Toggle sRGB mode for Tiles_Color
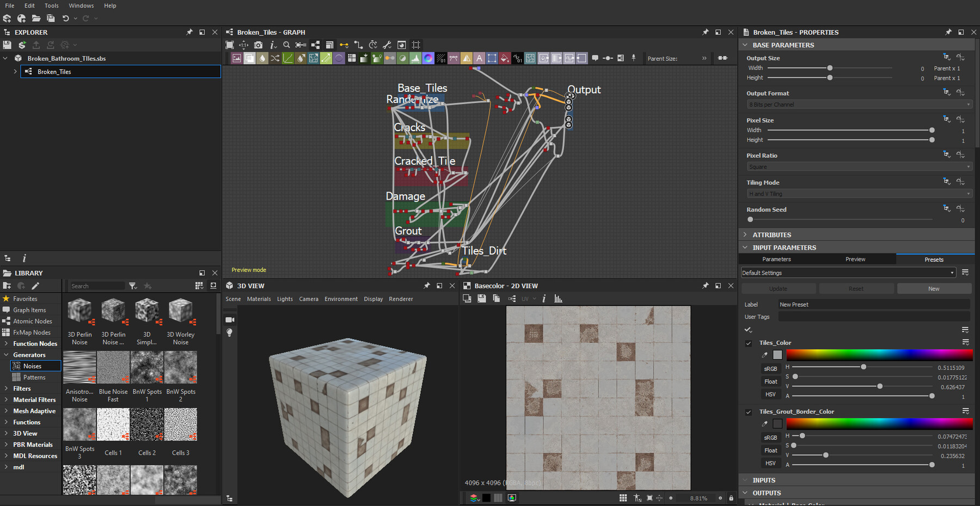The height and width of the screenshot is (506, 980). (771, 368)
